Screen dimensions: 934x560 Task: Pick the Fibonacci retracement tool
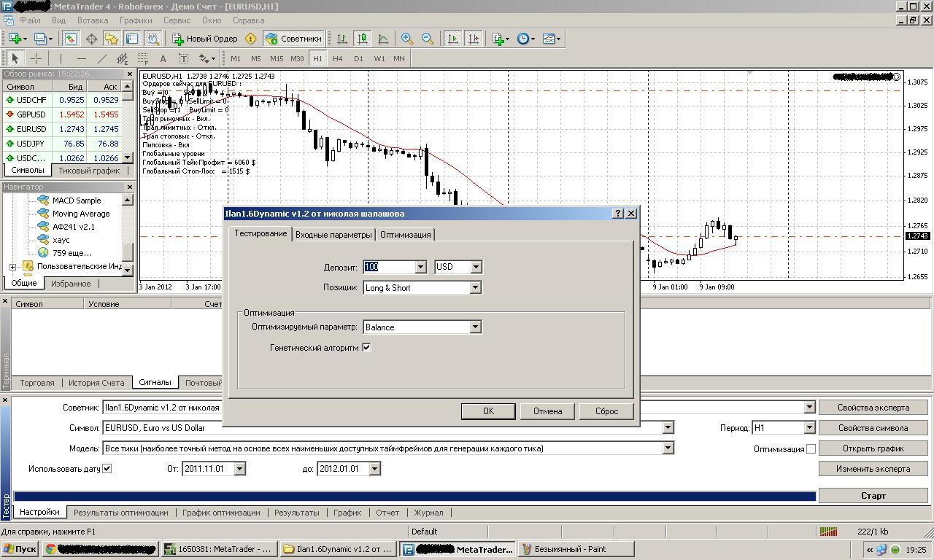(142, 58)
